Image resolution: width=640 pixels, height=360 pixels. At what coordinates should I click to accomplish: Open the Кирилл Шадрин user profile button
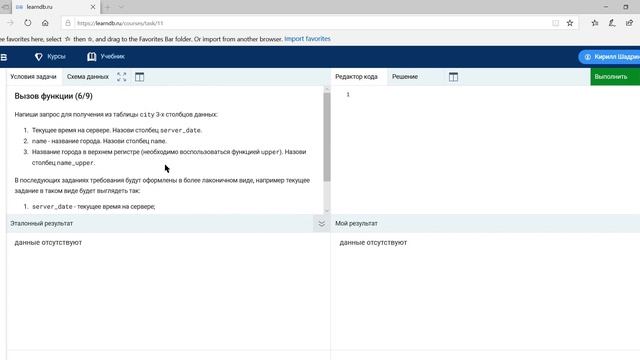click(x=609, y=57)
